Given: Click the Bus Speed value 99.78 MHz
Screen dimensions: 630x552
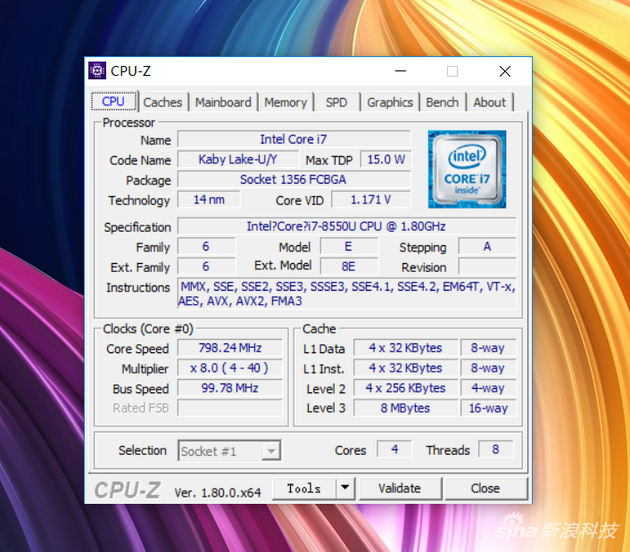Looking at the screenshot, I should 230,388.
